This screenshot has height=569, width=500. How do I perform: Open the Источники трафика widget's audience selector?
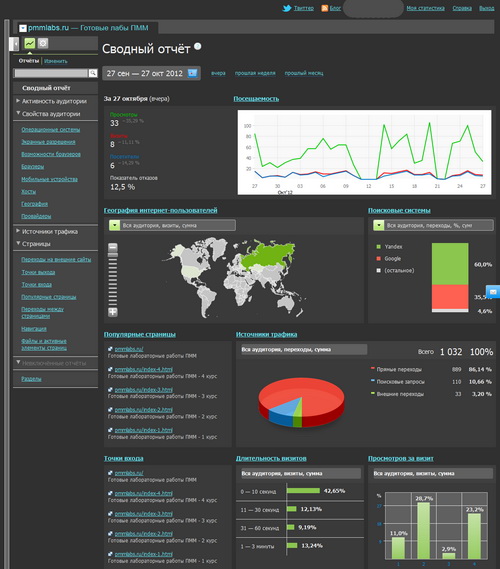[x=304, y=349]
